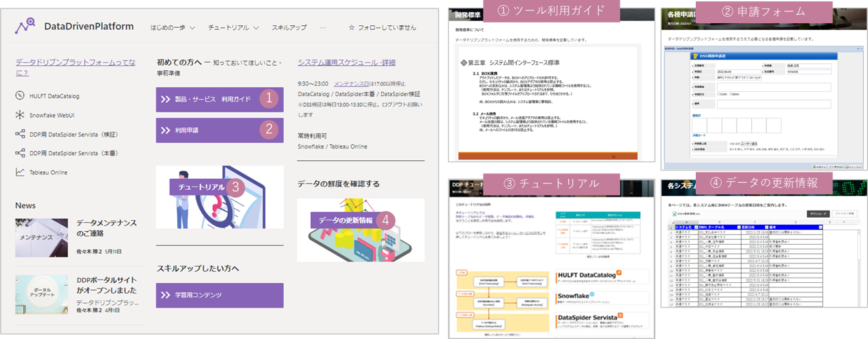The height and width of the screenshot is (339, 868).
Task: Open DDP用 DataSpider Servista（本番） sidebar icon
Action: click(x=19, y=154)
